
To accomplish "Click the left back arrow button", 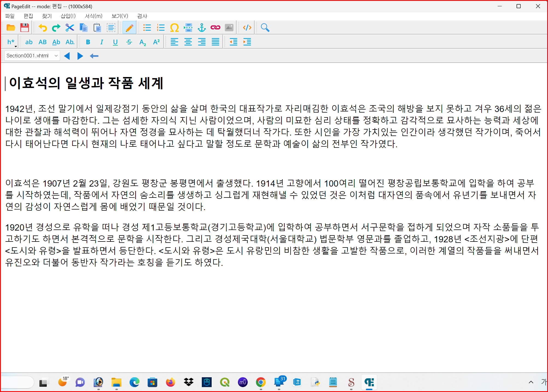I will (x=94, y=56).
